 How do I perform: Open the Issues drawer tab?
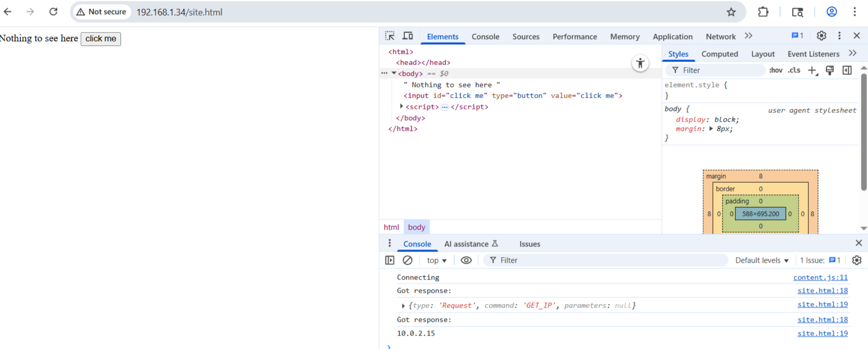click(x=530, y=244)
